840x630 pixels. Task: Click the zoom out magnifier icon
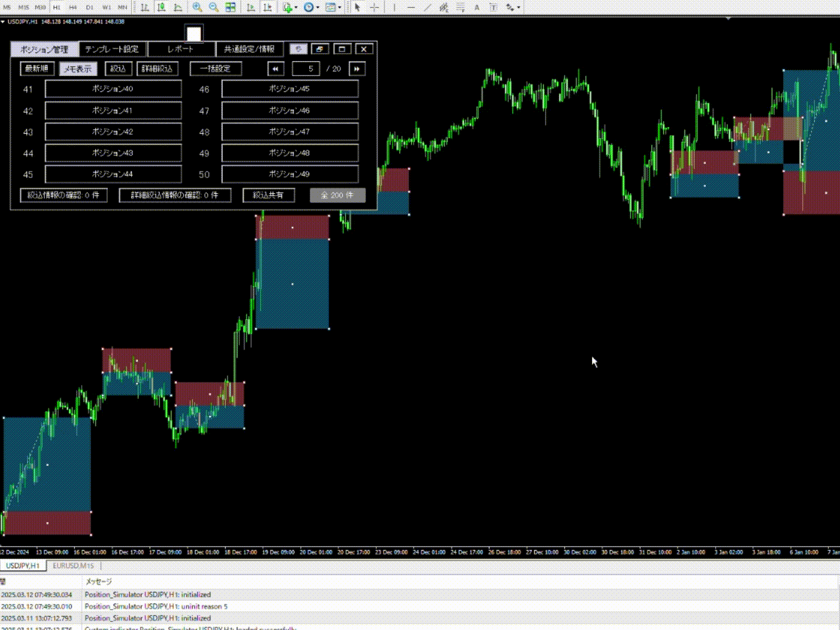point(213,7)
